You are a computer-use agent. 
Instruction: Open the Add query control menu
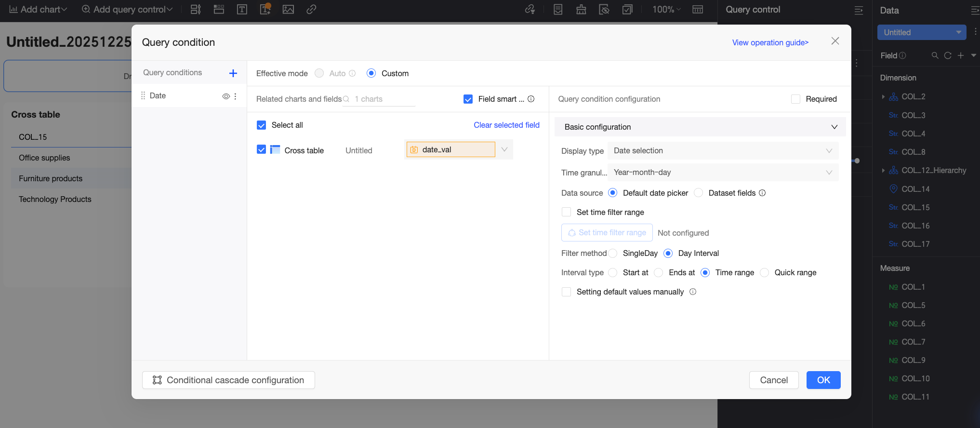click(x=127, y=10)
